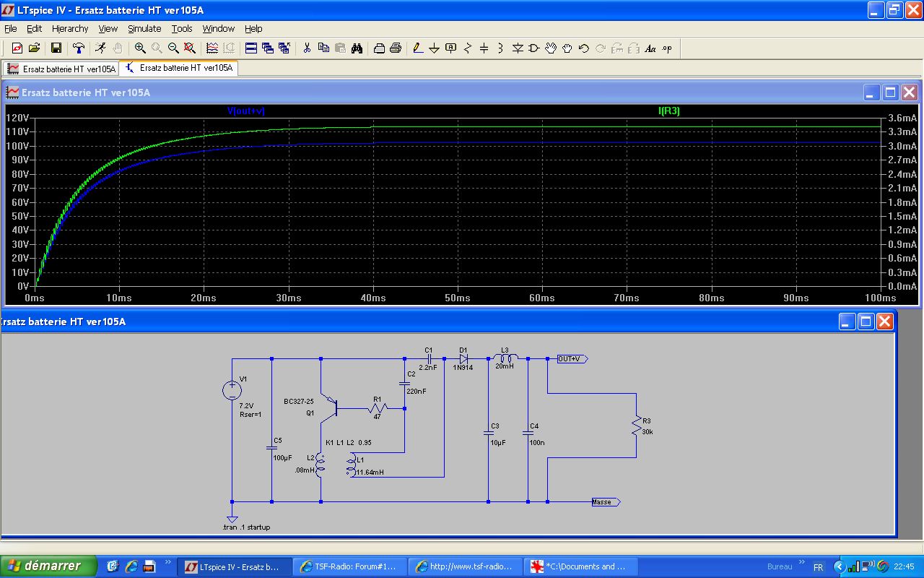This screenshot has height=578, width=924.
Task: Open the Edit menu
Action: 35,29
